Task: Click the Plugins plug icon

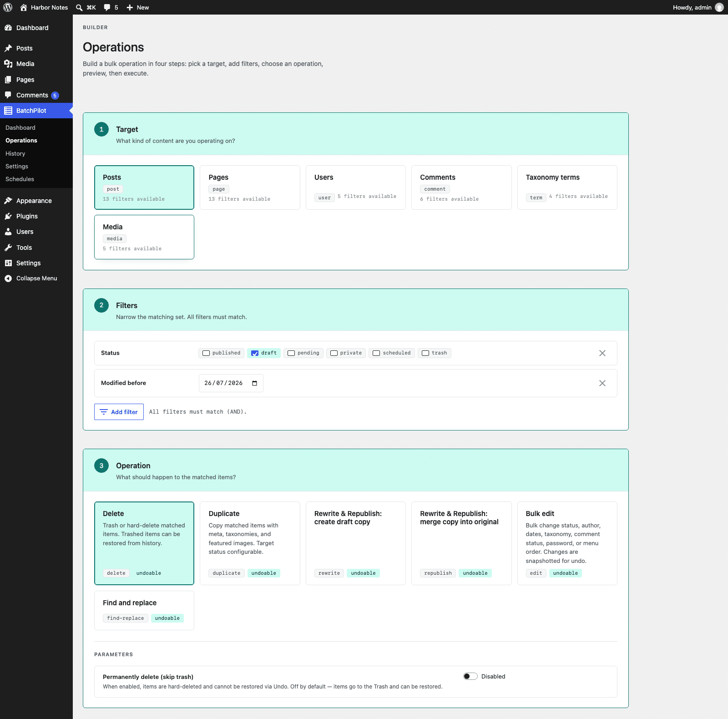Action: pyautogui.click(x=8, y=216)
